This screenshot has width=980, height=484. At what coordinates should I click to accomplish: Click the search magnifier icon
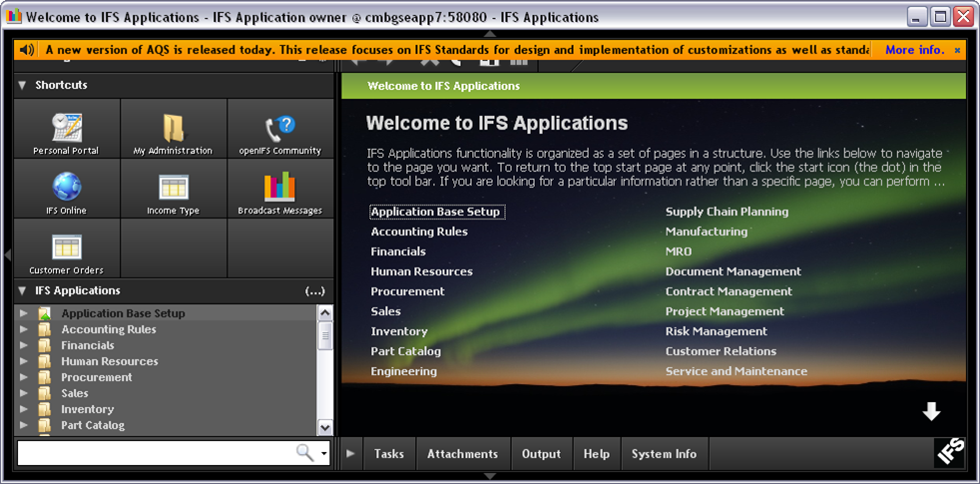[x=305, y=453]
